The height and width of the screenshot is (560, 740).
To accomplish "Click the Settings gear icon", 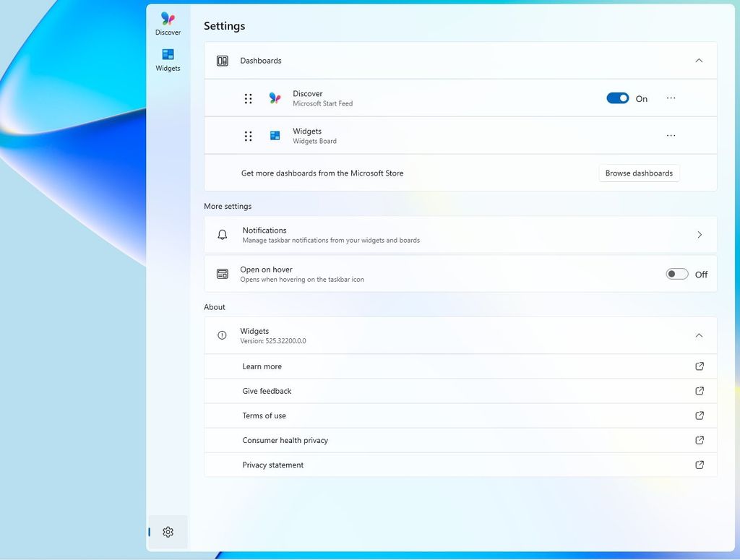I will point(168,532).
